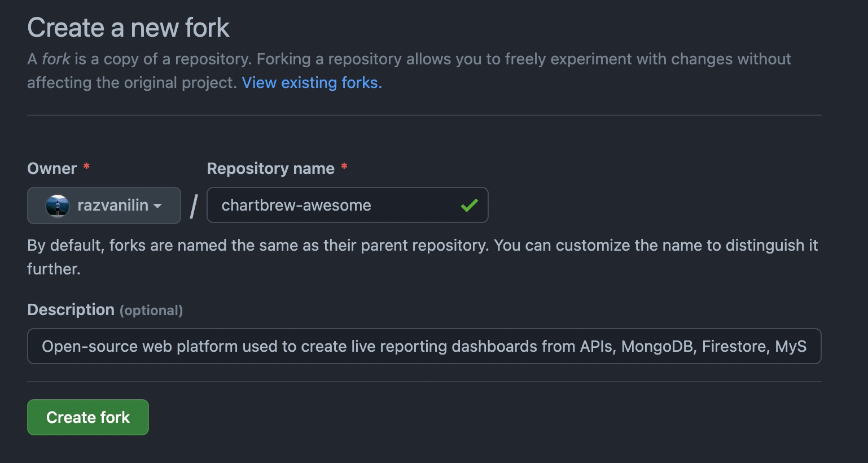Click the Repository name label
This screenshot has width=868, height=463.
(270, 168)
